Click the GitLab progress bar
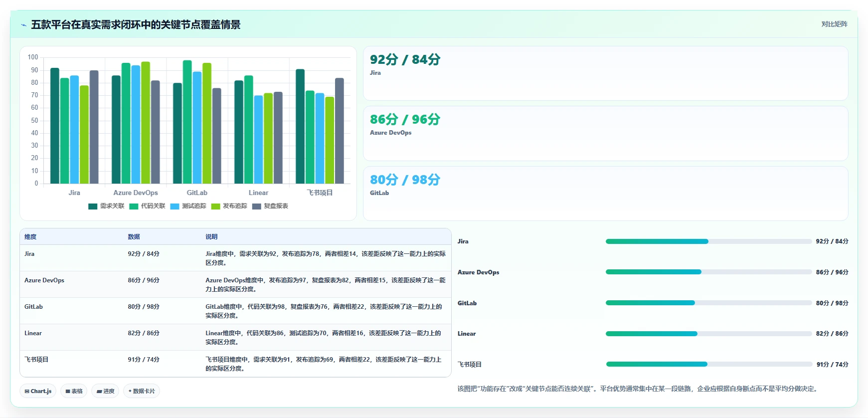 [x=708, y=303]
